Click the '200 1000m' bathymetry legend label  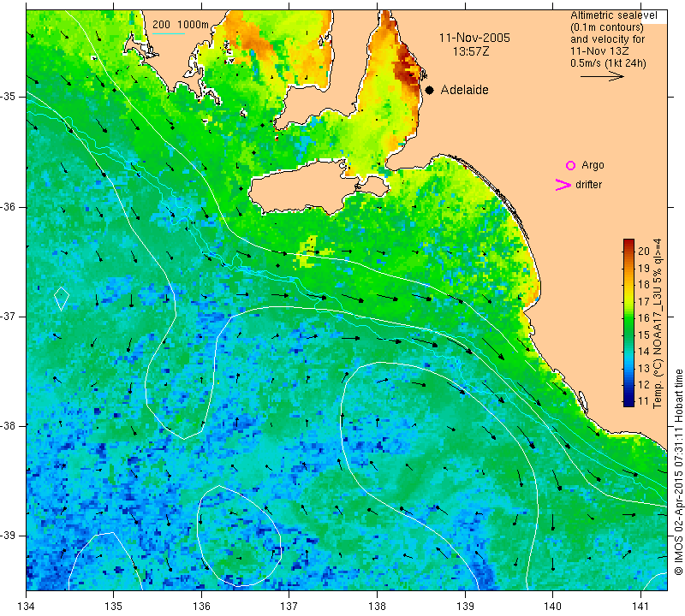coord(181,25)
